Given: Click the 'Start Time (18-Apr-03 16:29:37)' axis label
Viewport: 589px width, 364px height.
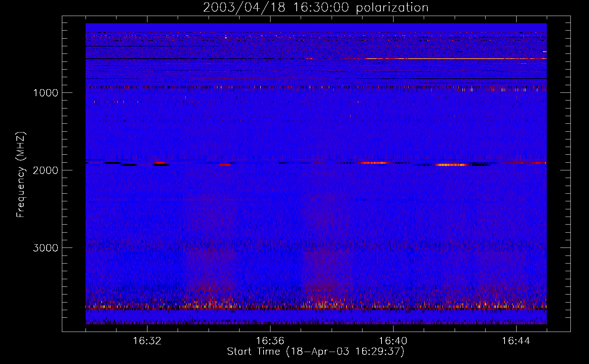Looking at the screenshot, I should [x=316, y=352].
